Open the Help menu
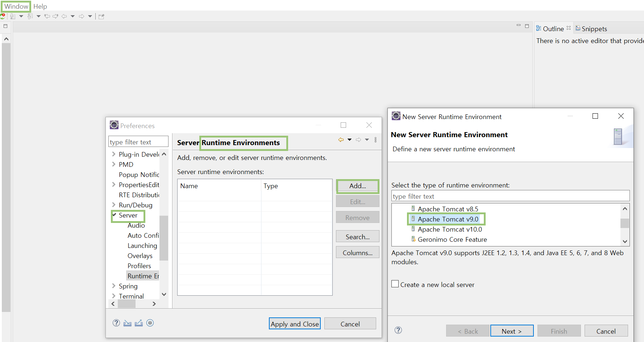Viewport: 644px width, 342px height. [40, 6]
